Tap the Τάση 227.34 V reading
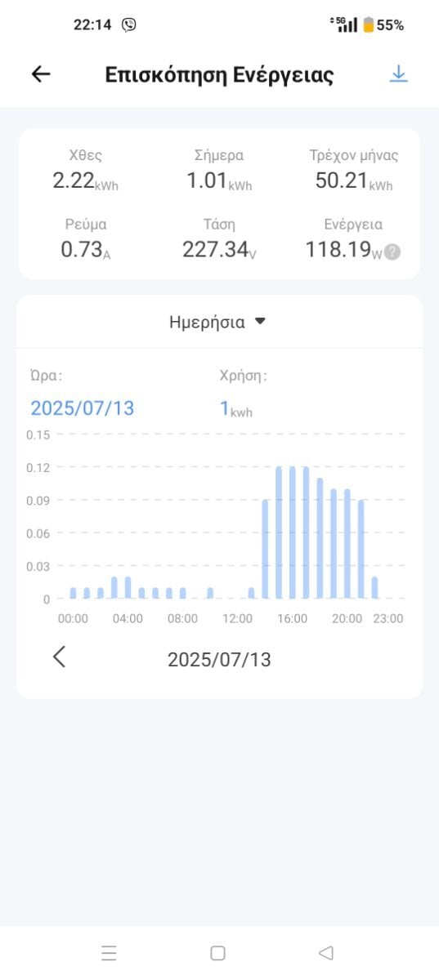 pyautogui.click(x=219, y=250)
